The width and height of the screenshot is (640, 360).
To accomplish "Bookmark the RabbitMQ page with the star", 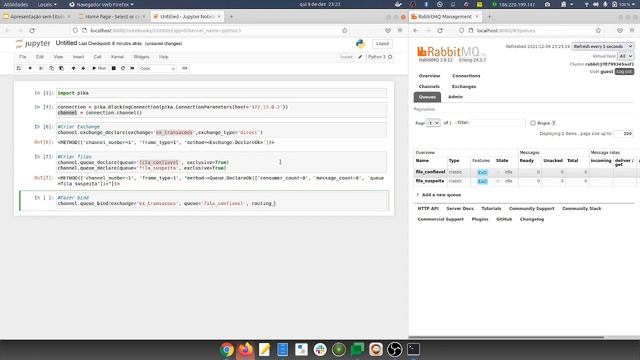I will [x=598, y=31].
